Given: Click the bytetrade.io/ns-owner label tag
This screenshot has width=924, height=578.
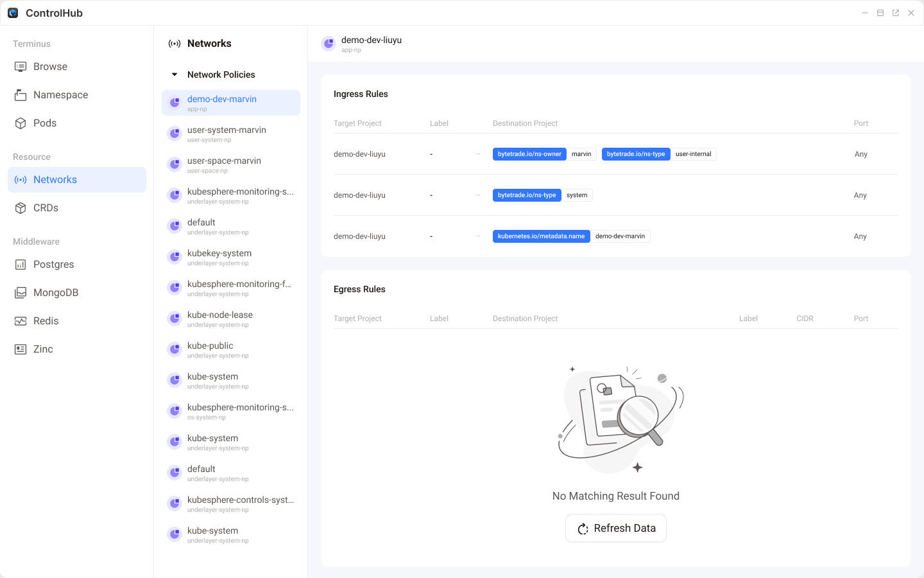Looking at the screenshot, I should click(x=529, y=154).
